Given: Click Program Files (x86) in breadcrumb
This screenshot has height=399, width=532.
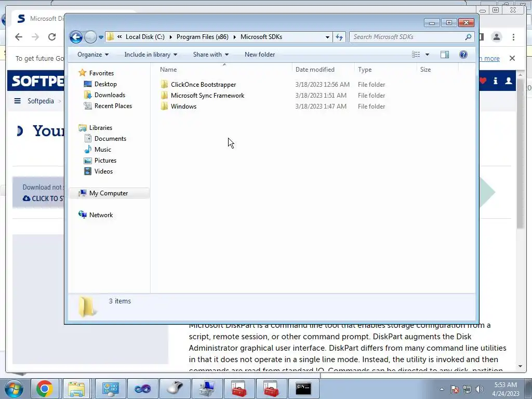Looking at the screenshot, I should 202,37.
